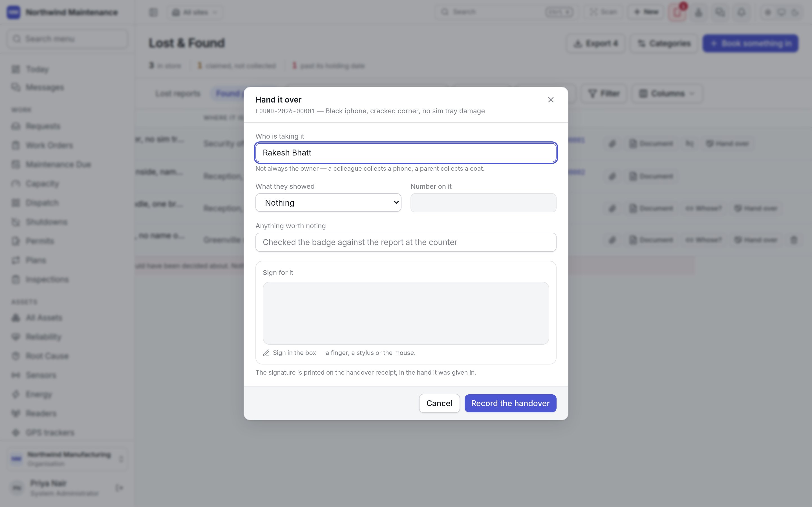Focus the Number on it field
Viewport: 812px width, 507px height.
[x=483, y=203]
